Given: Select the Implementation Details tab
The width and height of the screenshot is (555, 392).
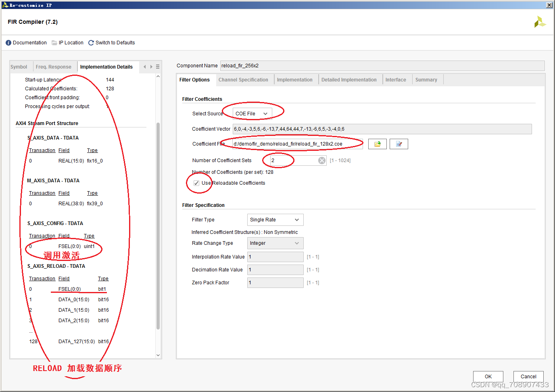Looking at the screenshot, I should pyautogui.click(x=106, y=67).
